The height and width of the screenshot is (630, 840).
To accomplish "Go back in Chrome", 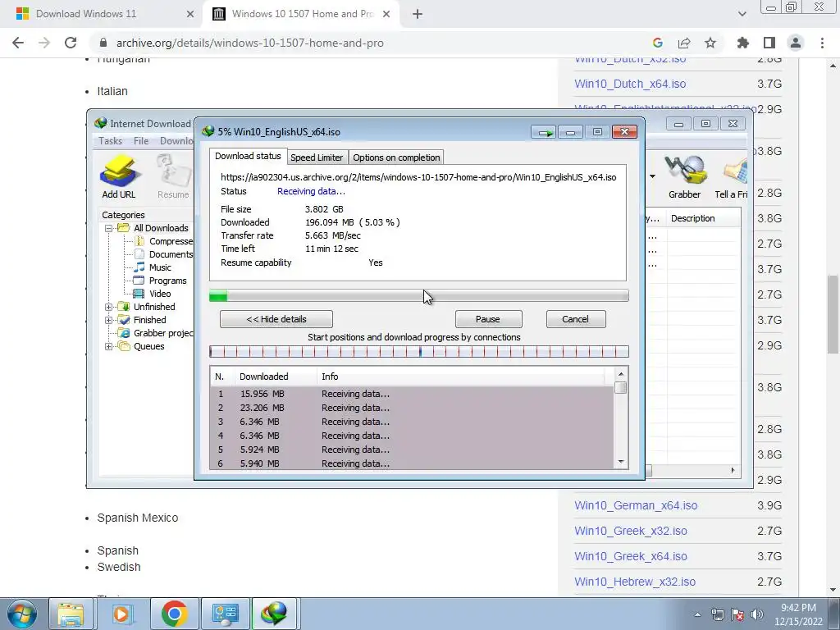I will pos(18,43).
